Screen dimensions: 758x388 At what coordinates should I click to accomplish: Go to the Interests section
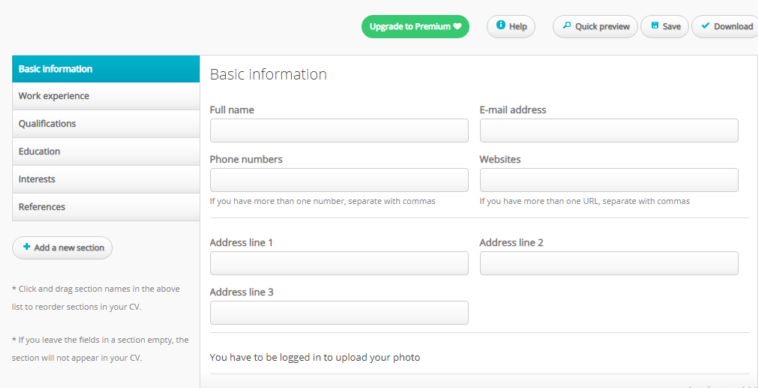(x=106, y=179)
